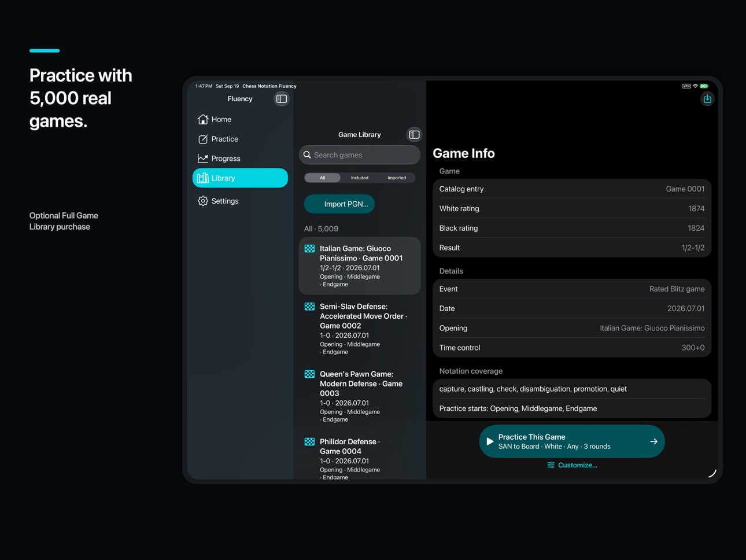Viewport: 746px width, 560px height.
Task: Open the Home section label
Action: 221,119
